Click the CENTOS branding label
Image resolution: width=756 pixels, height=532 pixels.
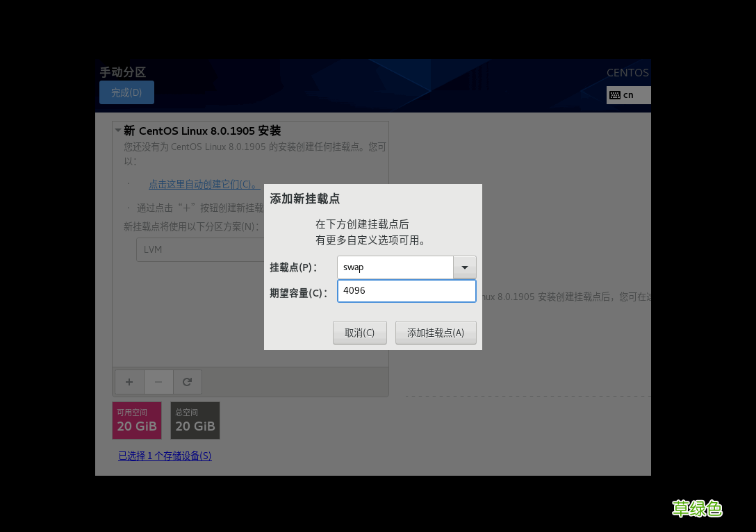627,72
